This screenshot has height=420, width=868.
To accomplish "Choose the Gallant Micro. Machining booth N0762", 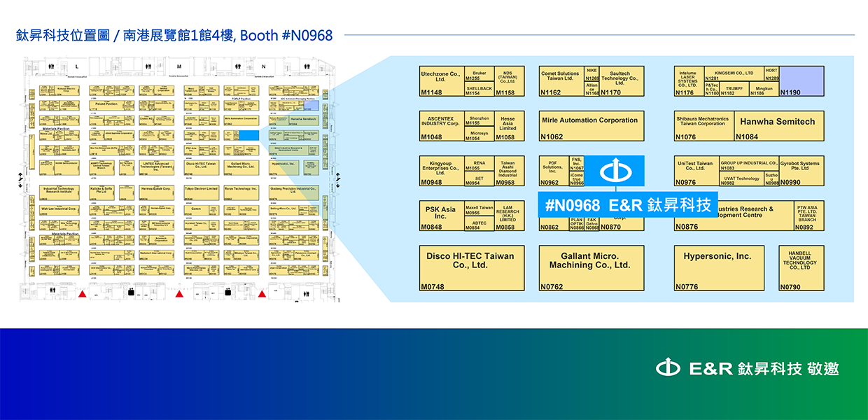I will coord(591,267).
